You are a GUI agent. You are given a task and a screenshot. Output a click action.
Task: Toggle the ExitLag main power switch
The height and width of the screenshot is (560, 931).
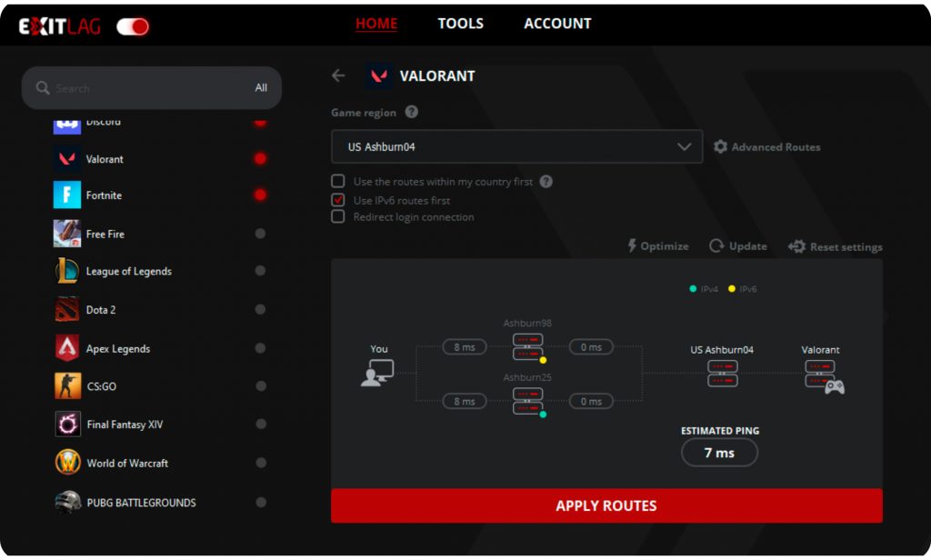[133, 26]
